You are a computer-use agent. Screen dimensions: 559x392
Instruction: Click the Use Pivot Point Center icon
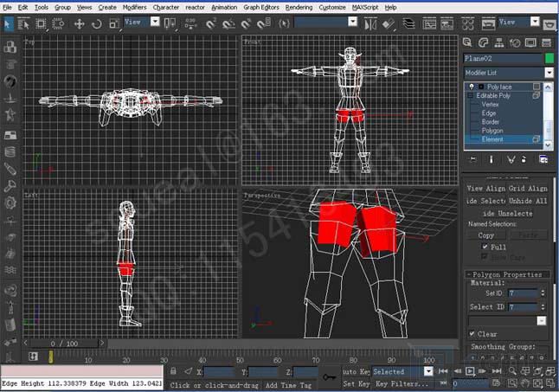(170, 24)
